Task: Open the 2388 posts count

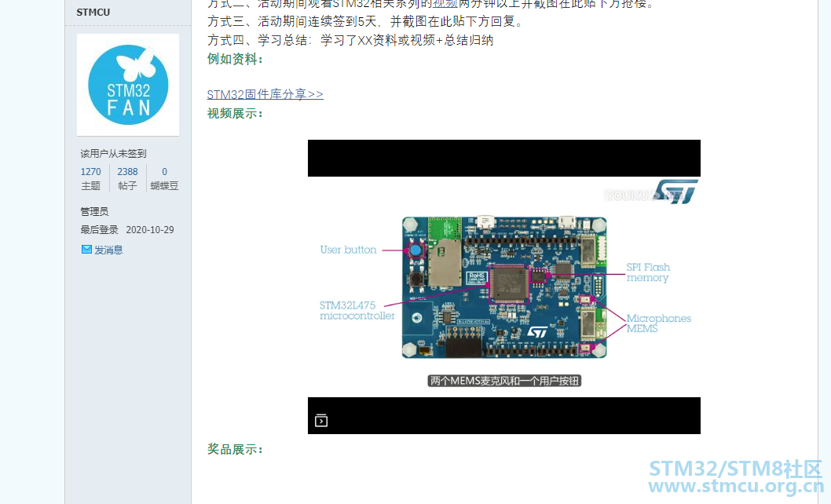Action: click(x=127, y=172)
